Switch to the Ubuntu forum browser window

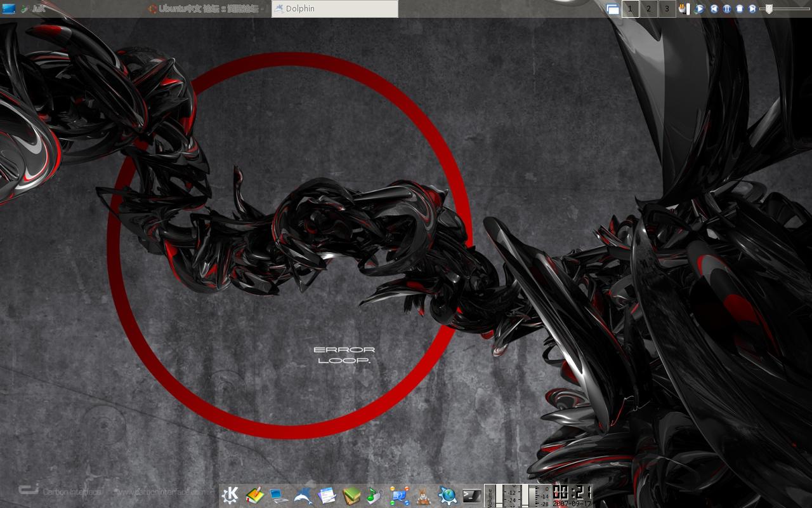tap(207, 9)
